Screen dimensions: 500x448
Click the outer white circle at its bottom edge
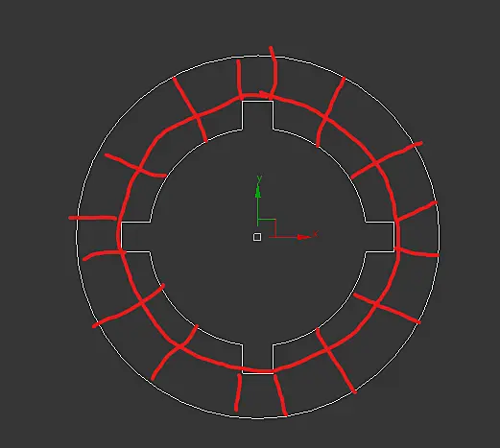pyautogui.click(x=257, y=418)
